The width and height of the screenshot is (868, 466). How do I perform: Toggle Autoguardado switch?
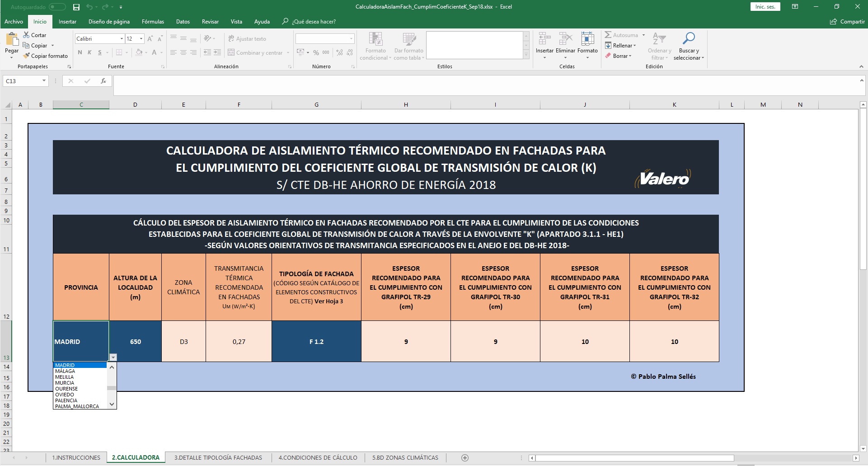point(57,7)
